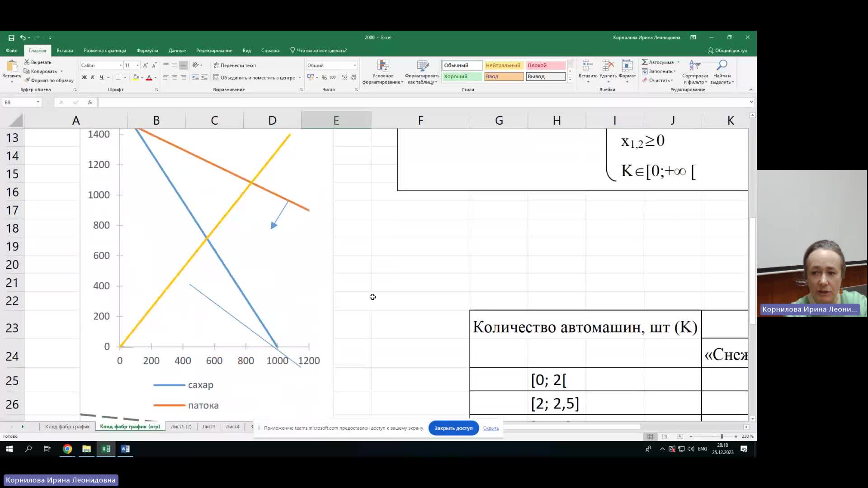Toggle bottom vertical alignment
The height and width of the screenshot is (488, 868).
coord(183,65)
